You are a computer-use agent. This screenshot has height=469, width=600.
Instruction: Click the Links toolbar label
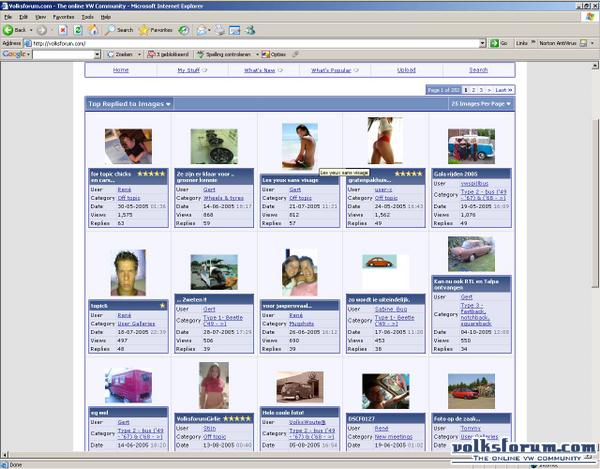[x=522, y=43]
